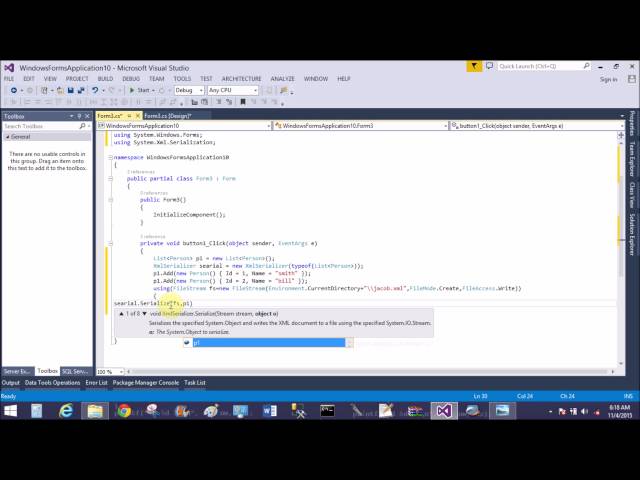Collapse the public Form3() constructor region

click(111, 200)
